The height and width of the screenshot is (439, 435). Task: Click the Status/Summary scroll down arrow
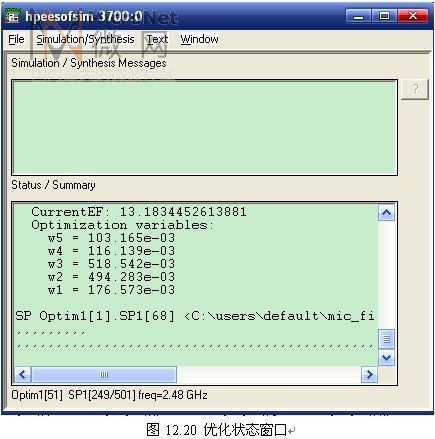tap(386, 358)
